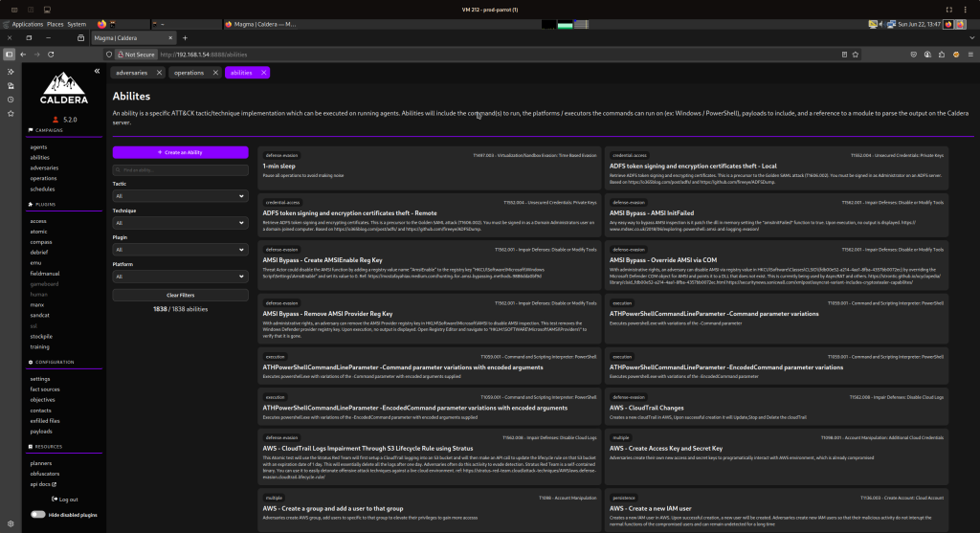The image size is (980, 533).
Task: Click the red user icon beside 5.2.0
Action: [55, 120]
